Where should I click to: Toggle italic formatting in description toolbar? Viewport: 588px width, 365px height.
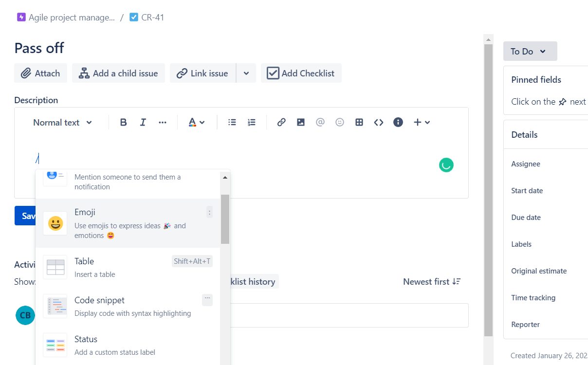143,123
